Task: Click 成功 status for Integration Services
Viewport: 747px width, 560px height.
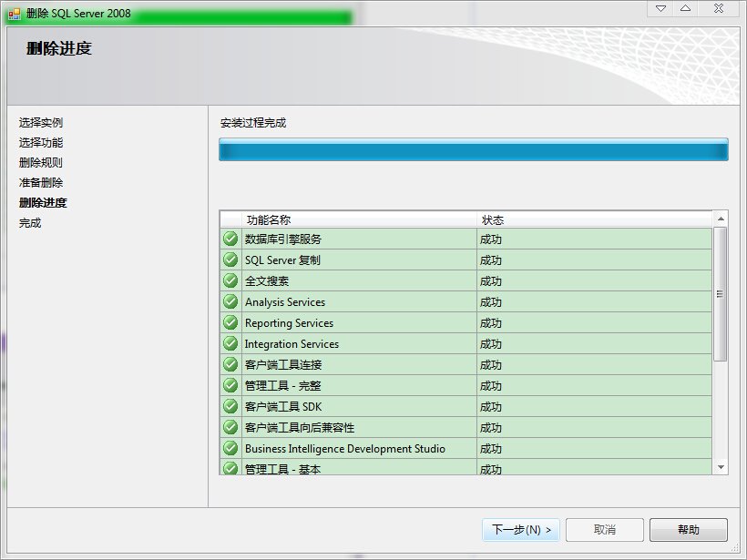Action: point(491,344)
